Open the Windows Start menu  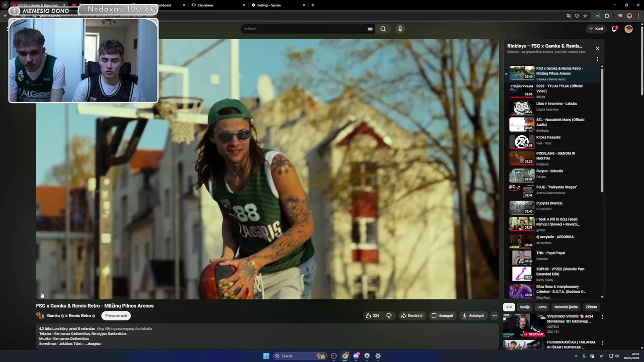[x=266, y=356]
